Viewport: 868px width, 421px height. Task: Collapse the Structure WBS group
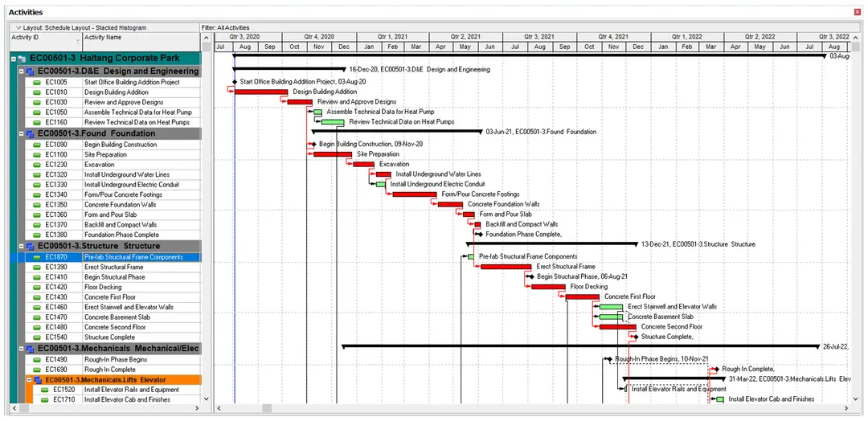(x=21, y=246)
